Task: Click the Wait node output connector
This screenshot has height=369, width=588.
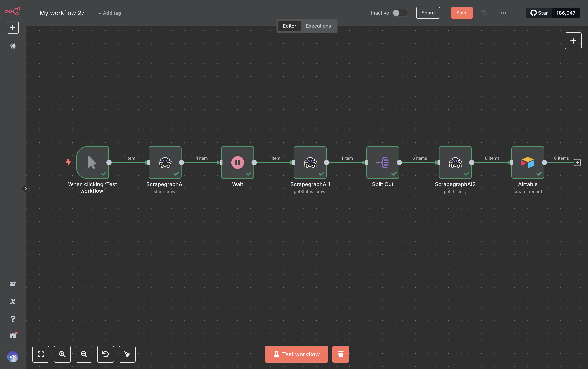Action: click(254, 163)
